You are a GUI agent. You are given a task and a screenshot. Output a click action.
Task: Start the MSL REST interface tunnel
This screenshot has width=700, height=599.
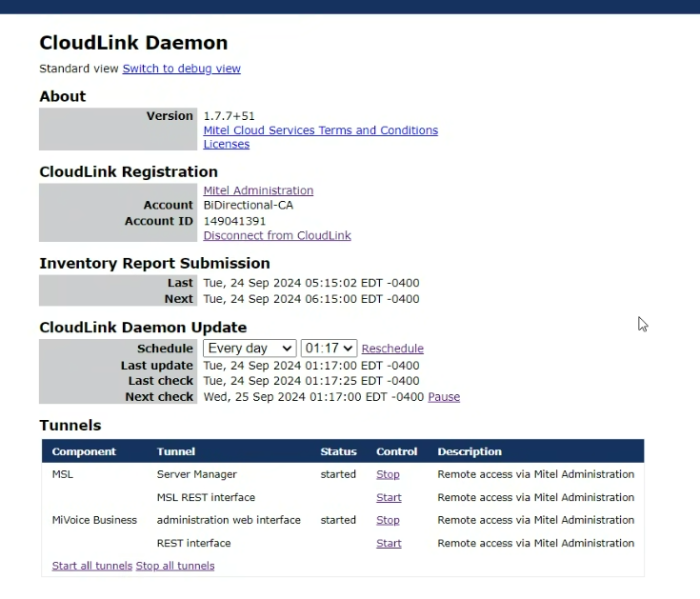click(389, 497)
